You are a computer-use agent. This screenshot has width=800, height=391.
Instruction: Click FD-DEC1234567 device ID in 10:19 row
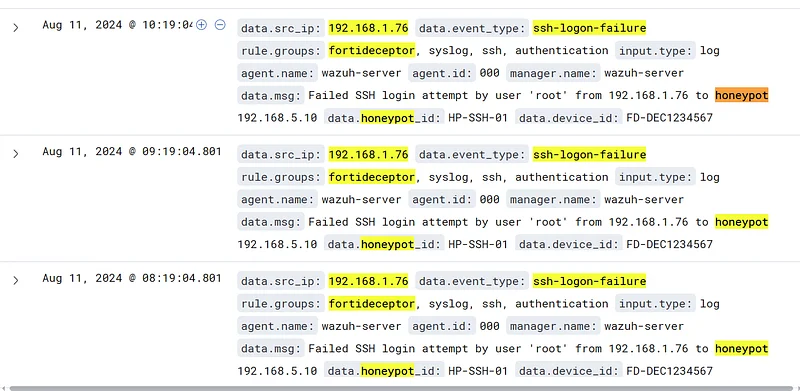coord(669,118)
